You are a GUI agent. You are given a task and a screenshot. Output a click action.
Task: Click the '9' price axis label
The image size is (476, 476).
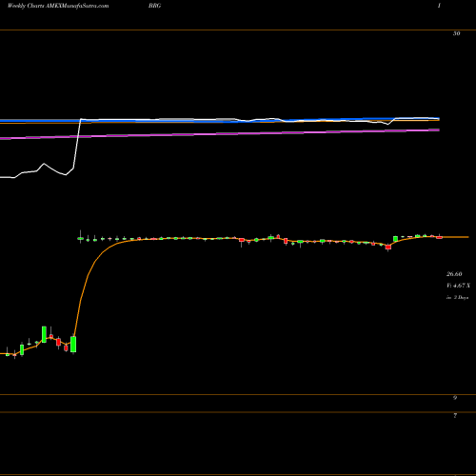click(x=455, y=397)
